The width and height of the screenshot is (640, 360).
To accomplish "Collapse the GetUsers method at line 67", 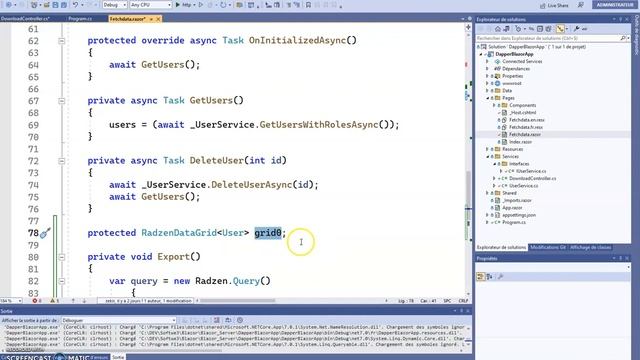I will pyautogui.click(x=62, y=101).
